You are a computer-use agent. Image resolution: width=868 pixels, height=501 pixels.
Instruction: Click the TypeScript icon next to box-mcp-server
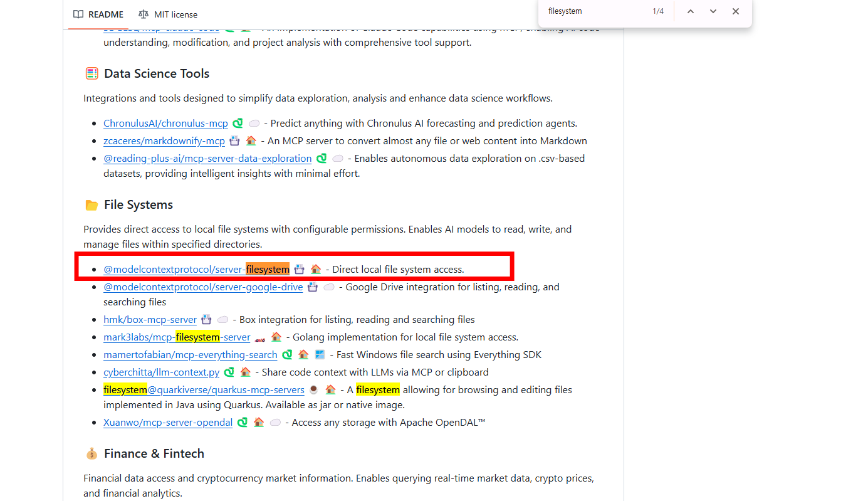click(206, 320)
